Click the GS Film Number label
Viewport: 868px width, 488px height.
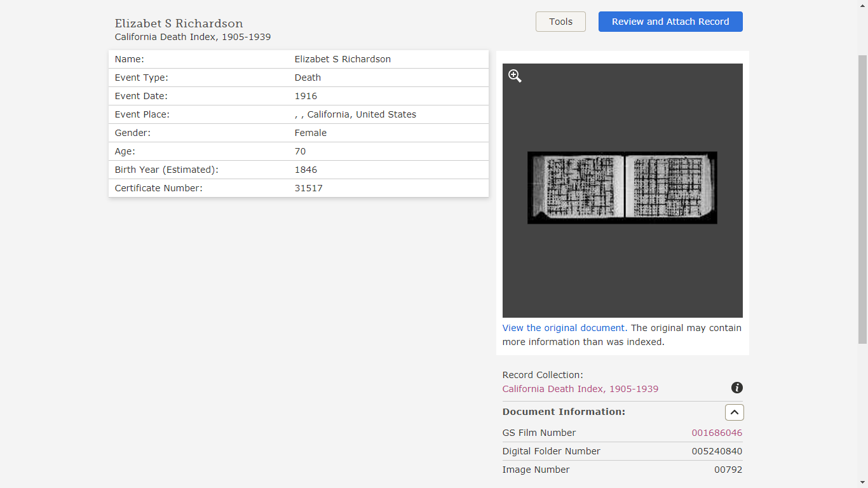(539, 433)
